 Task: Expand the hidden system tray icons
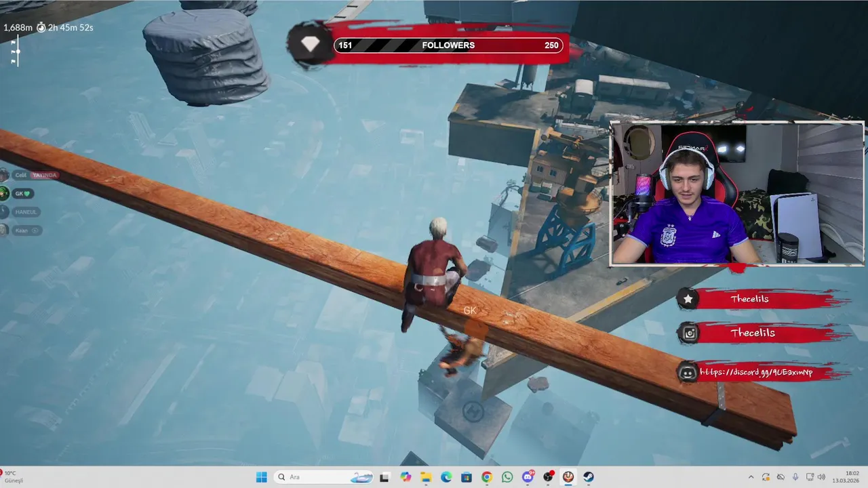[751, 477]
